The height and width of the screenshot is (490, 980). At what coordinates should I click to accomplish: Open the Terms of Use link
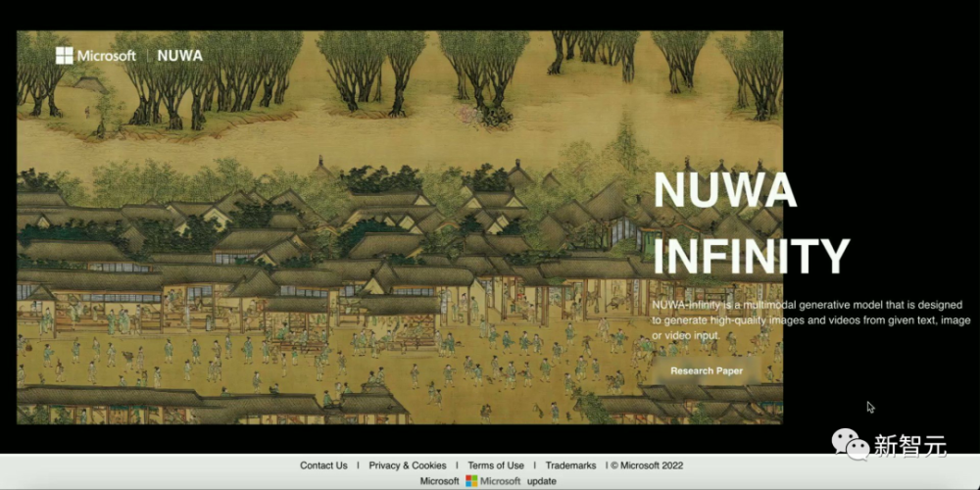(x=496, y=465)
